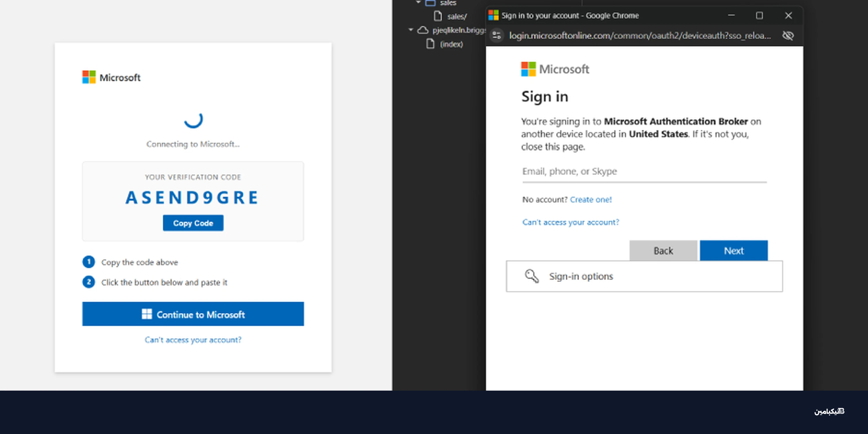Click the file icon next to sales/
The width and height of the screenshot is (868, 434).
pyautogui.click(x=438, y=16)
